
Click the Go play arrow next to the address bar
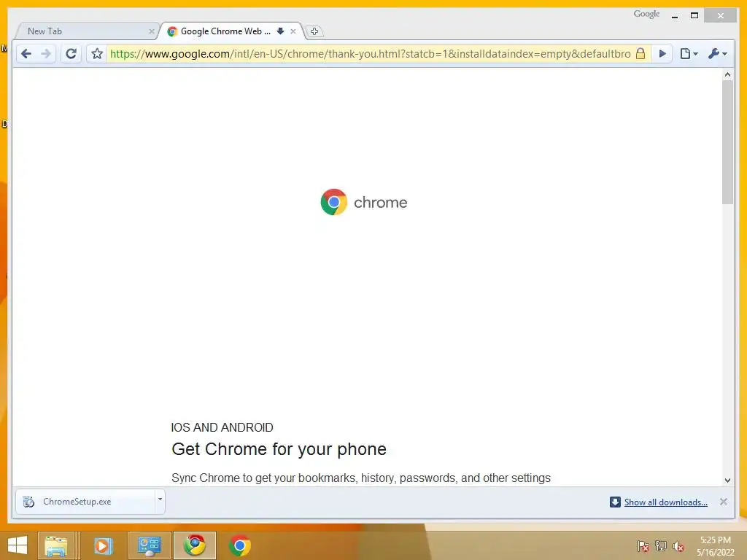click(x=662, y=54)
